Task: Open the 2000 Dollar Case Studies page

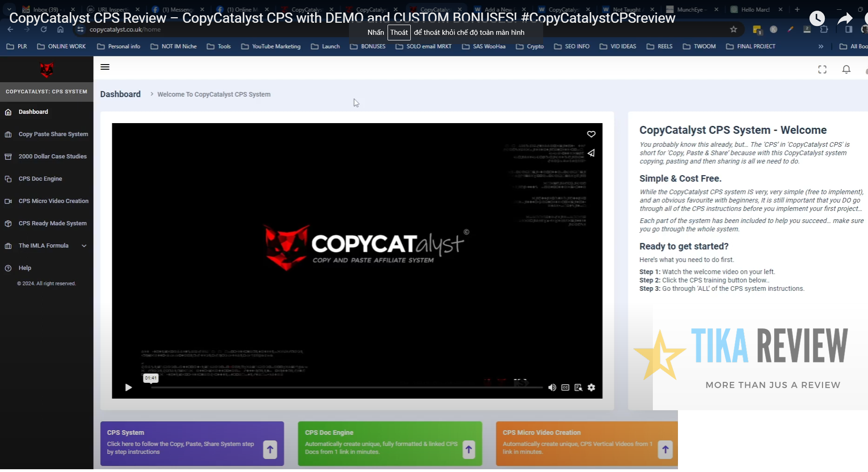Action: [x=53, y=157]
